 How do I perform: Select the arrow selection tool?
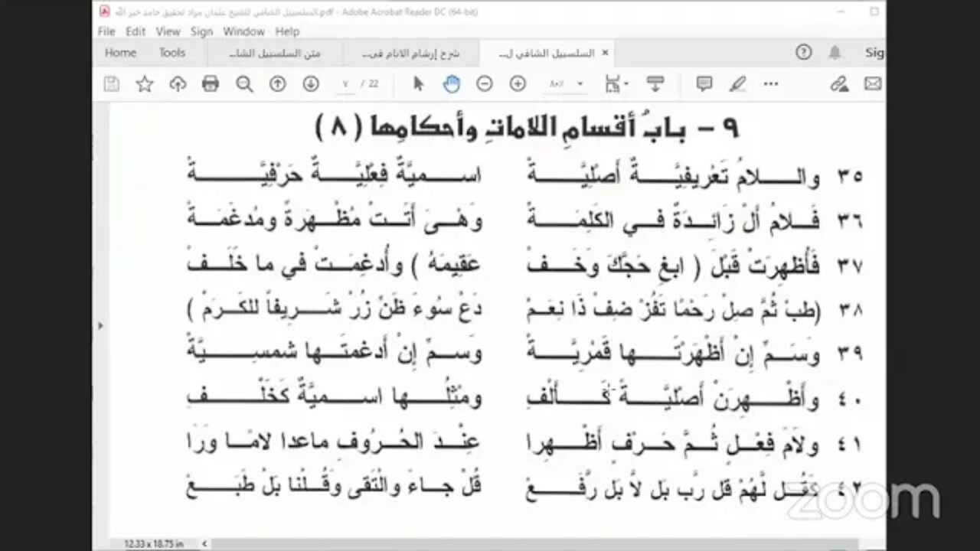[418, 84]
